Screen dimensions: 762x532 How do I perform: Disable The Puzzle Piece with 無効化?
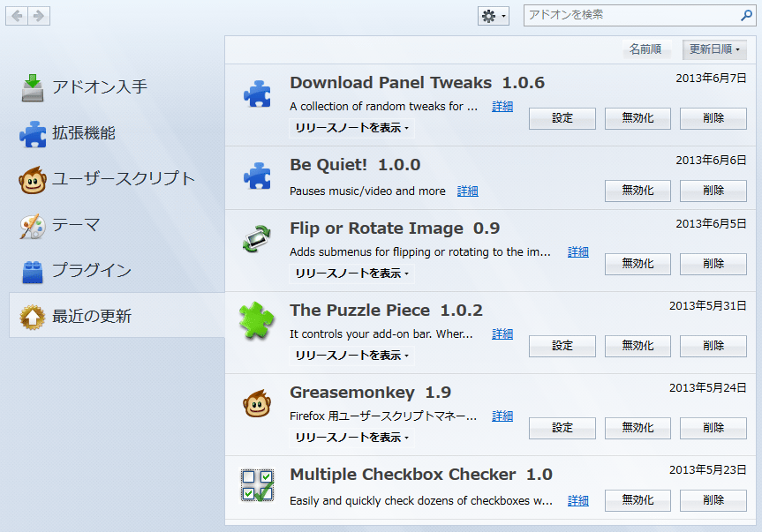click(x=638, y=346)
